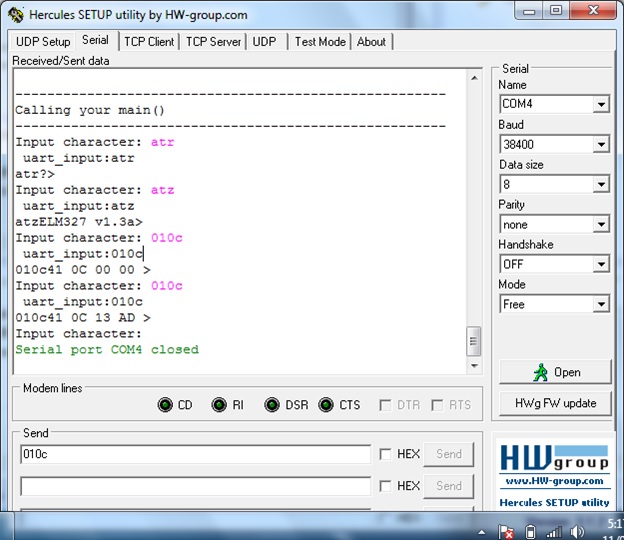Click the scroll down arrow of data log
This screenshot has width=624, height=540.
pyautogui.click(x=474, y=366)
